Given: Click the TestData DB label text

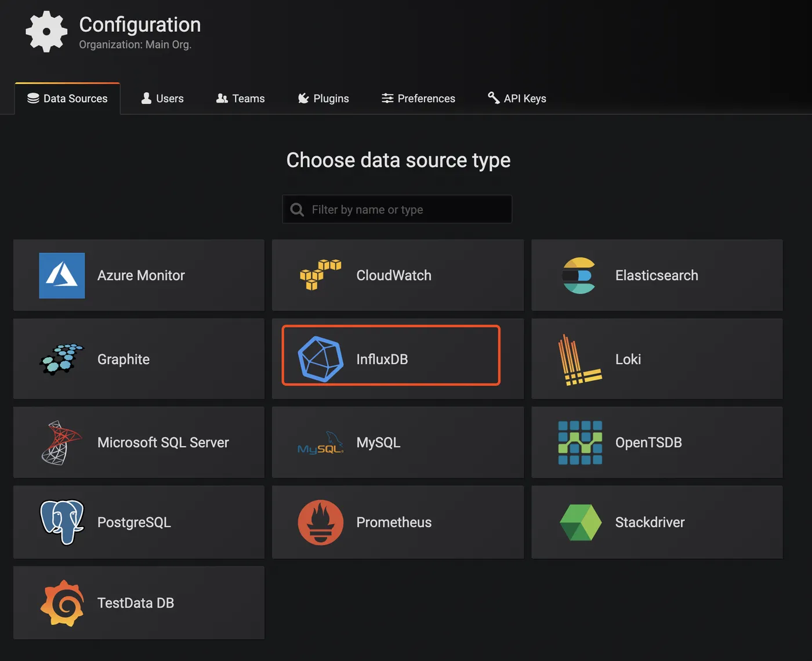Looking at the screenshot, I should [136, 603].
